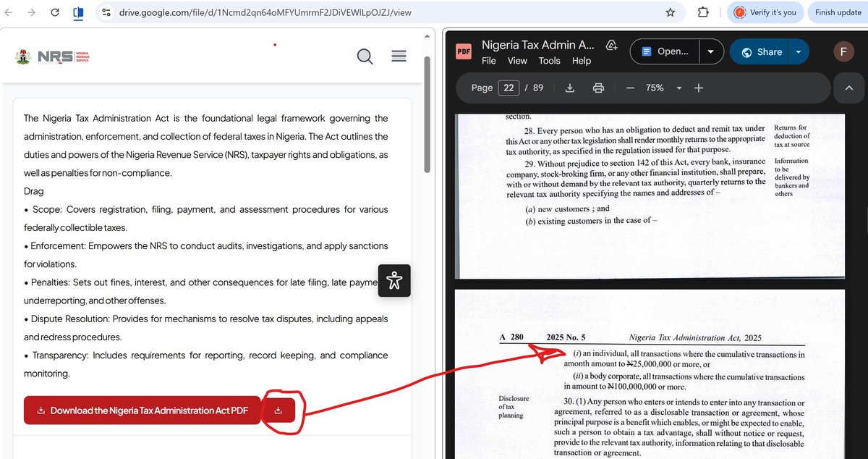Click 'Returns for deduction of tax at source' note
Image resolution: width=868 pixels, height=459 pixels.
point(792,136)
